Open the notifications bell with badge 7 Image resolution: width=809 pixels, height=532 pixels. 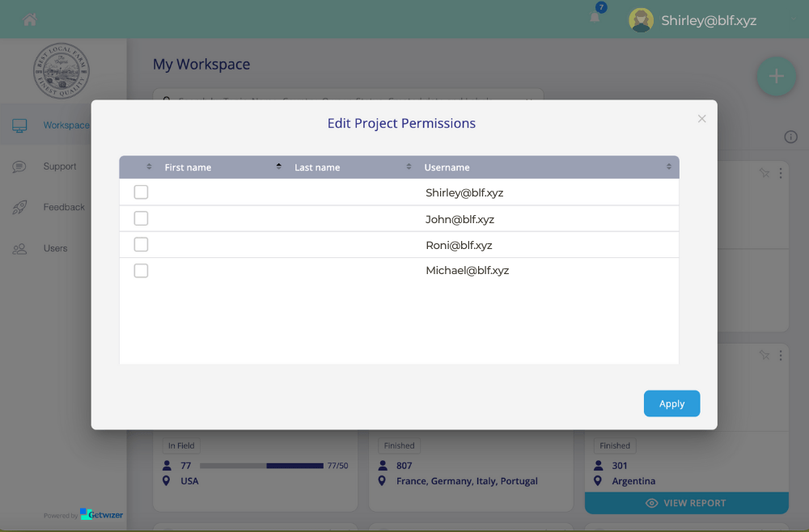tap(595, 17)
